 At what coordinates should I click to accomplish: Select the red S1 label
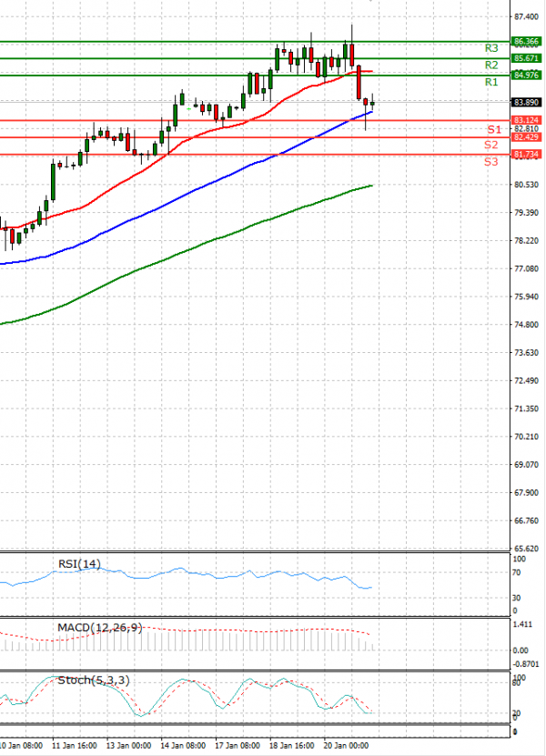click(494, 129)
